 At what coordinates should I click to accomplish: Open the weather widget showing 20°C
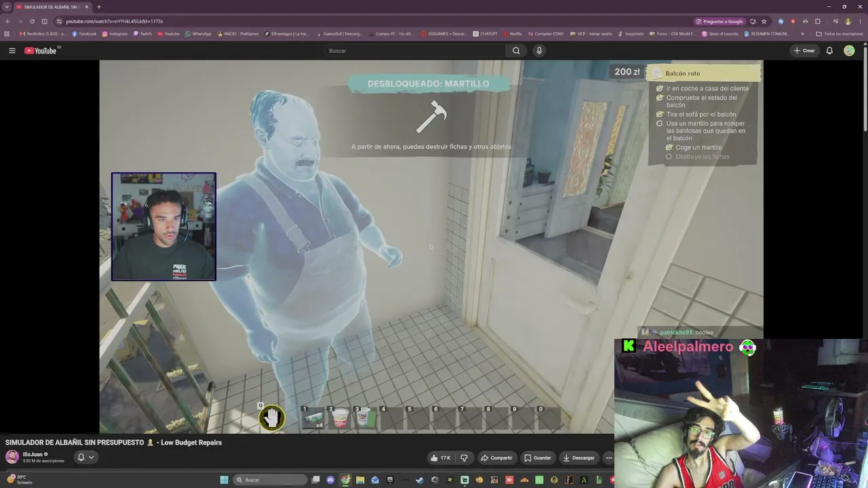tap(18, 479)
